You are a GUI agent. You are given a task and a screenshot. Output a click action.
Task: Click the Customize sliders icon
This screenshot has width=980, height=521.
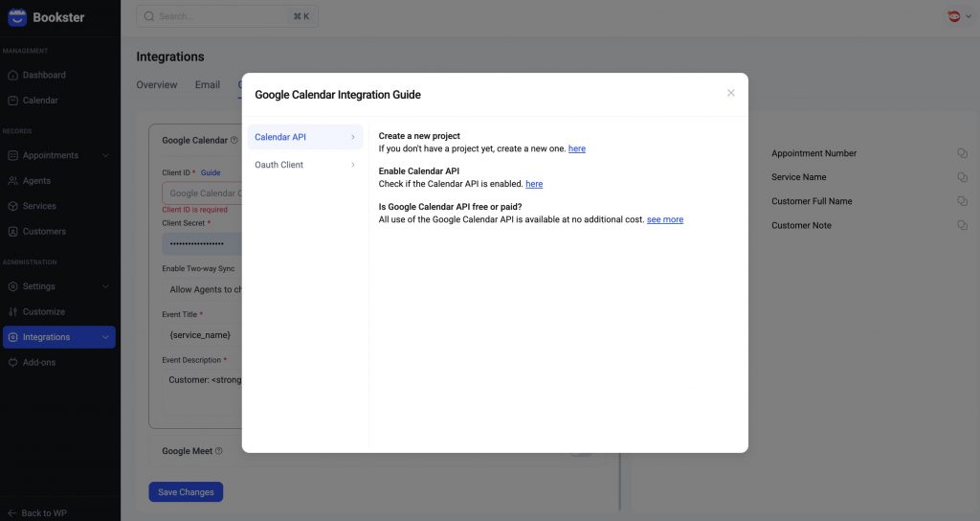(12, 311)
